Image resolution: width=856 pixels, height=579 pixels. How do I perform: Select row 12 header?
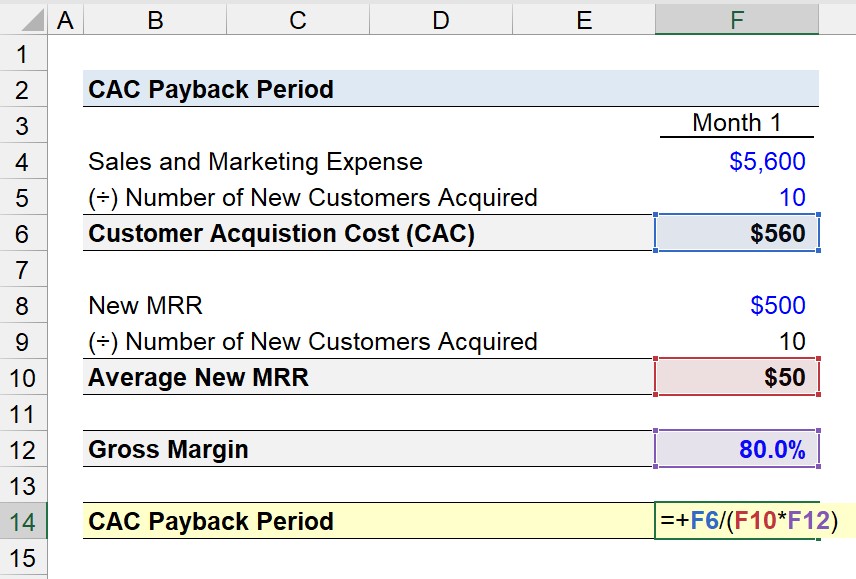23,450
